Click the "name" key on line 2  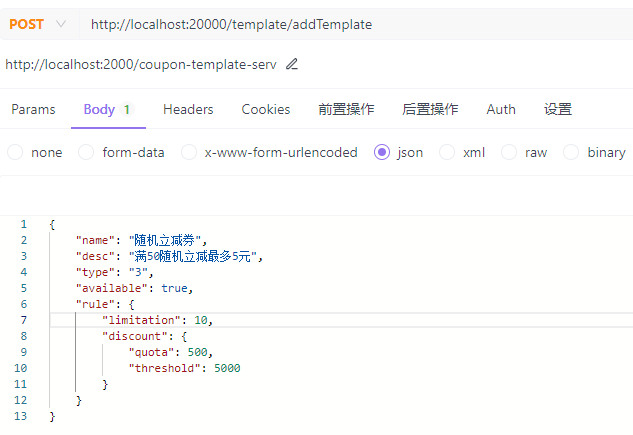[95, 241]
